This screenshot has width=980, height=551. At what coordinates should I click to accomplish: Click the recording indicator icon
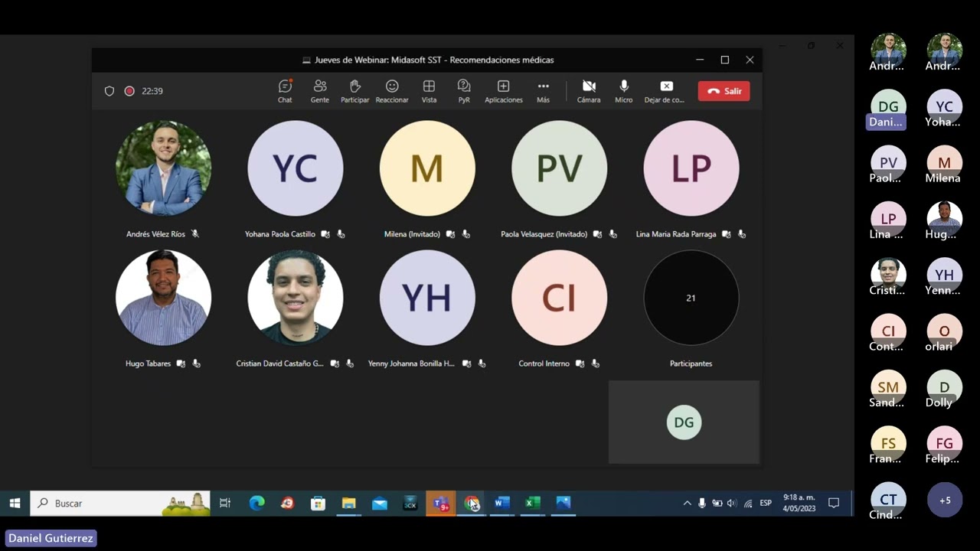coord(129,91)
